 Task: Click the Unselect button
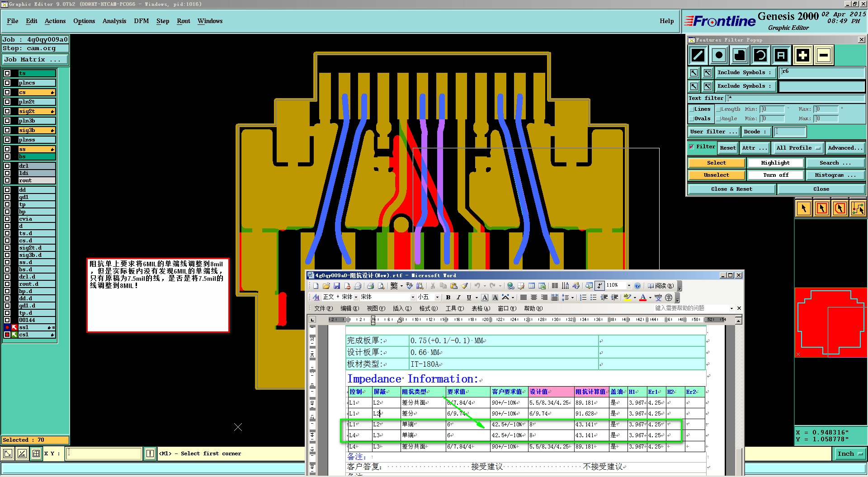pyautogui.click(x=717, y=175)
